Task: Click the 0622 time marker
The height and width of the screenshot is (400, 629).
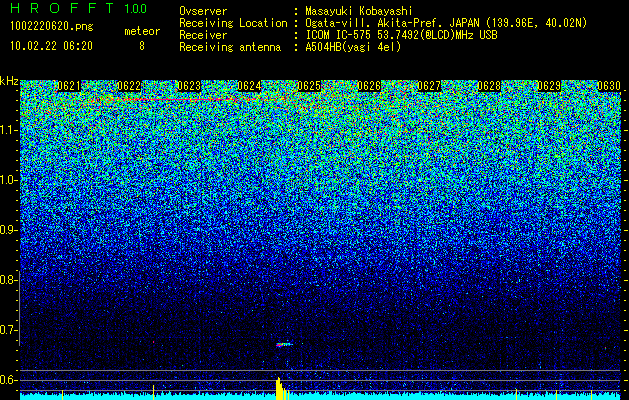Action: pos(129,86)
